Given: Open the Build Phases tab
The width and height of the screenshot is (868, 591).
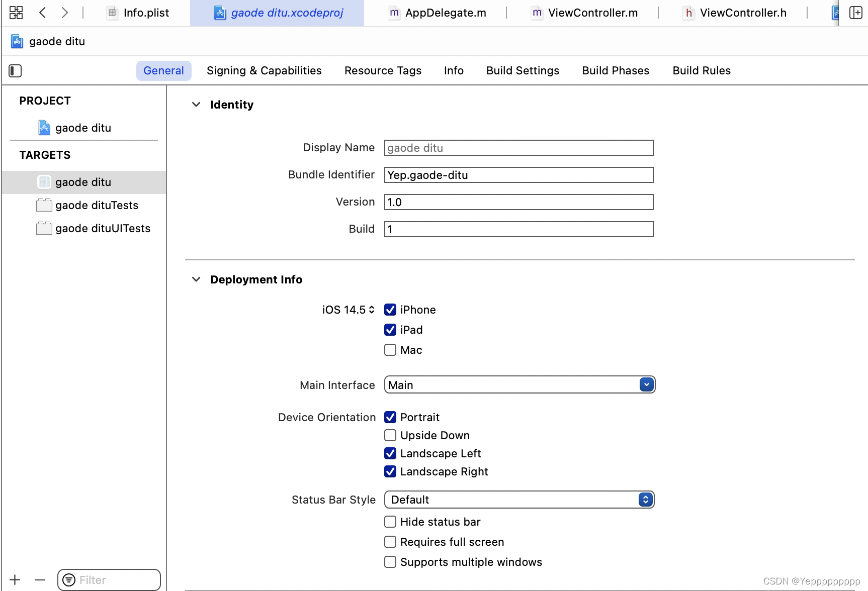Looking at the screenshot, I should (x=616, y=71).
